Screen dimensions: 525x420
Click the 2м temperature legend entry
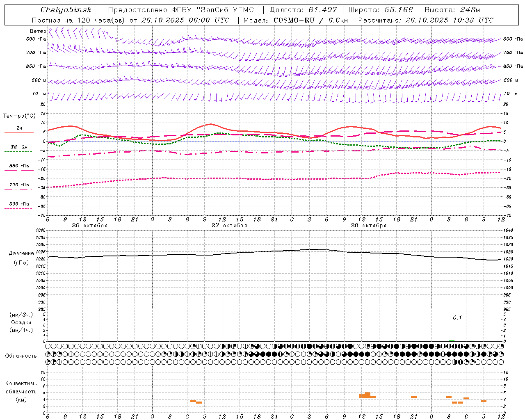(19, 128)
